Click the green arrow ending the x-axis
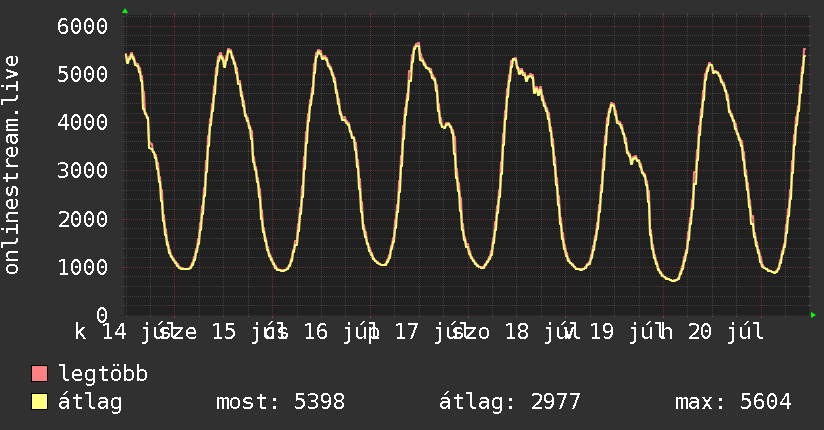824x430 pixels. click(x=813, y=315)
